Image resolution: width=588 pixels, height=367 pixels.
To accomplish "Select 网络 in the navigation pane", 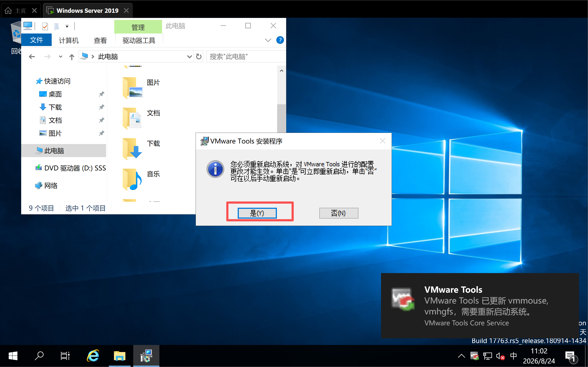I will point(46,186).
